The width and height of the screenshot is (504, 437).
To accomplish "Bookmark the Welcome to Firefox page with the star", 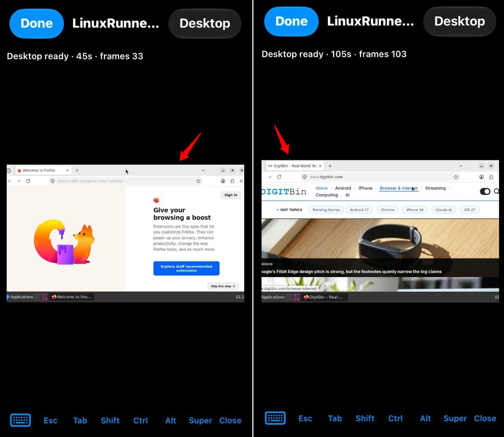I will pyautogui.click(x=198, y=181).
